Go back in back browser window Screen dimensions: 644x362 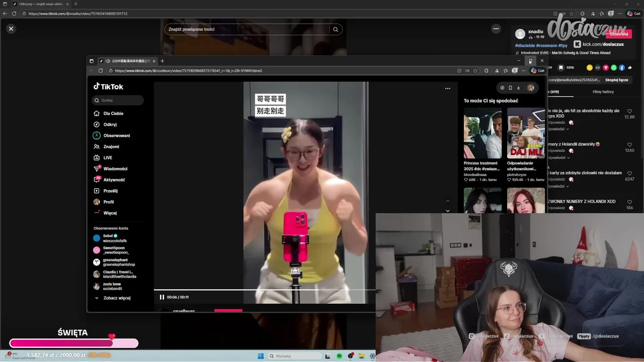(5, 14)
